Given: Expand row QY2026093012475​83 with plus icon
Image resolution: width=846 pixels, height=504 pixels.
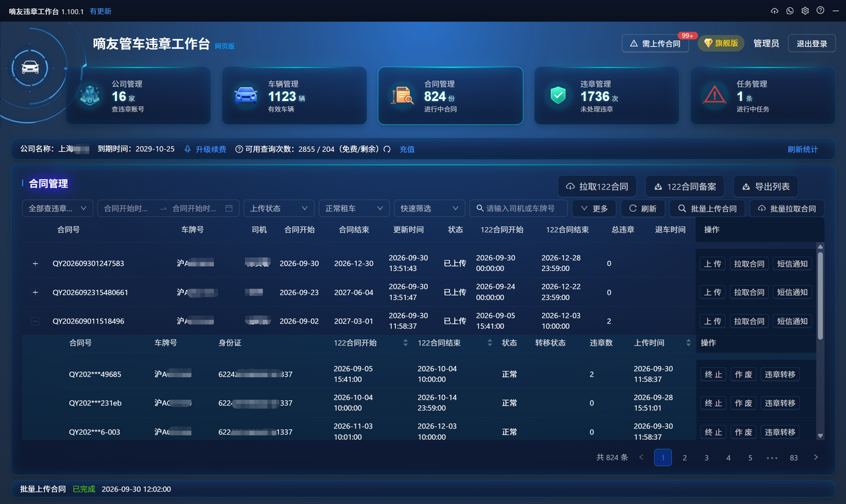Looking at the screenshot, I should click(x=36, y=264).
